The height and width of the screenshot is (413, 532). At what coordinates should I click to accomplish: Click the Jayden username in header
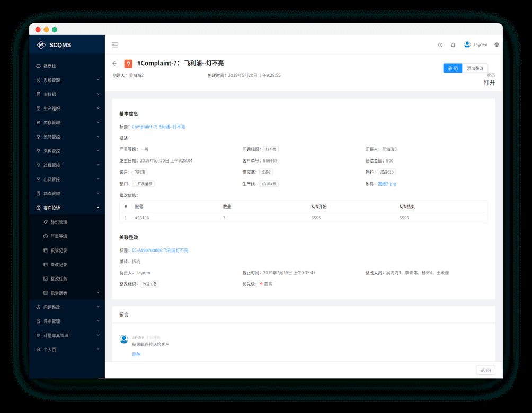coord(480,45)
